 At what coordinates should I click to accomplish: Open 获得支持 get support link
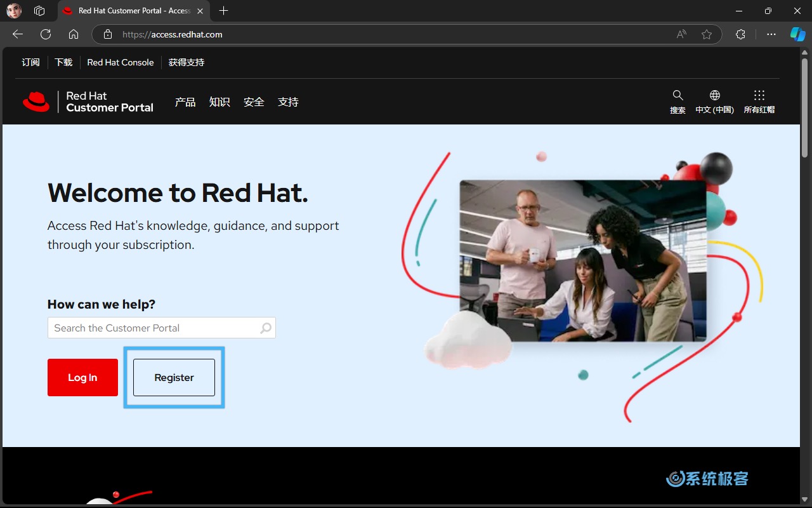pos(187,62)
